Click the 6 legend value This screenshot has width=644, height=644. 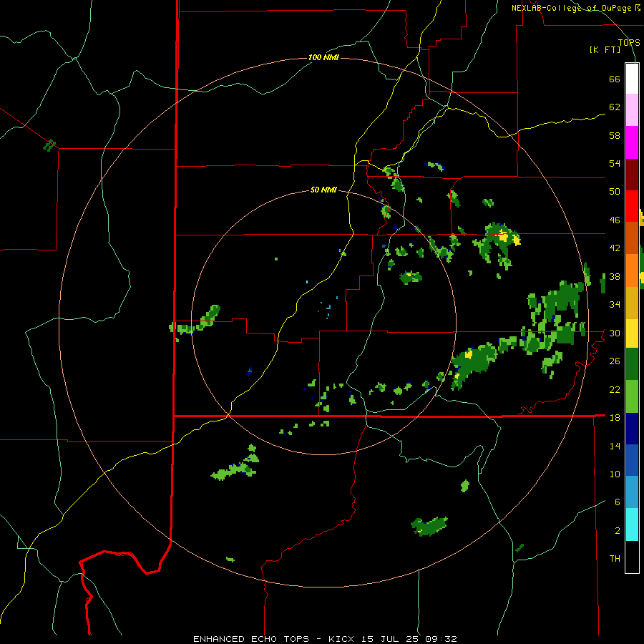(x=618, y=502)
